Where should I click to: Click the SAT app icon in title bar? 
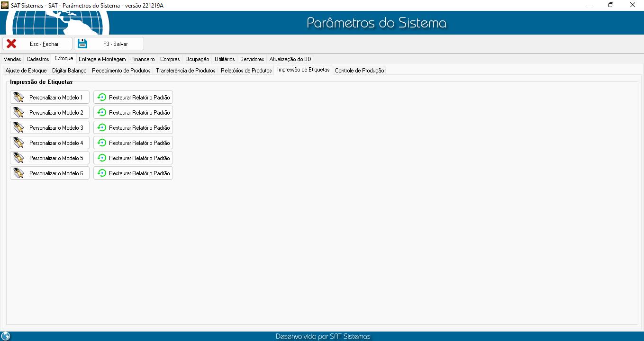pos(5,5)
